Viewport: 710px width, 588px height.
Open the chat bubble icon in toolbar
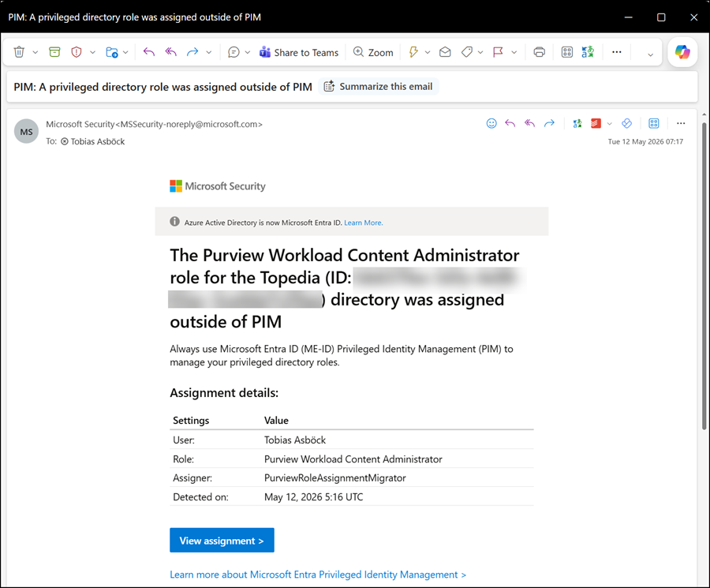tap(234, 52)
